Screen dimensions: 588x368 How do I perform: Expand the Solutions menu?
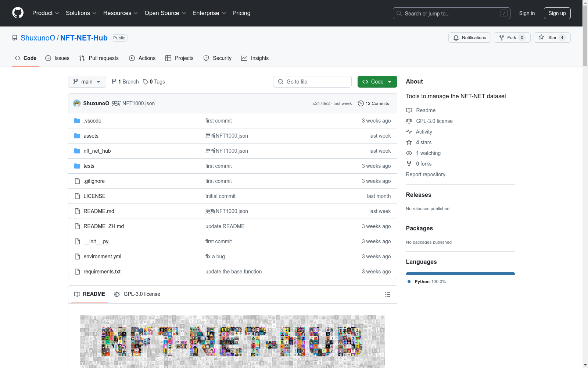tap(81, 13)
